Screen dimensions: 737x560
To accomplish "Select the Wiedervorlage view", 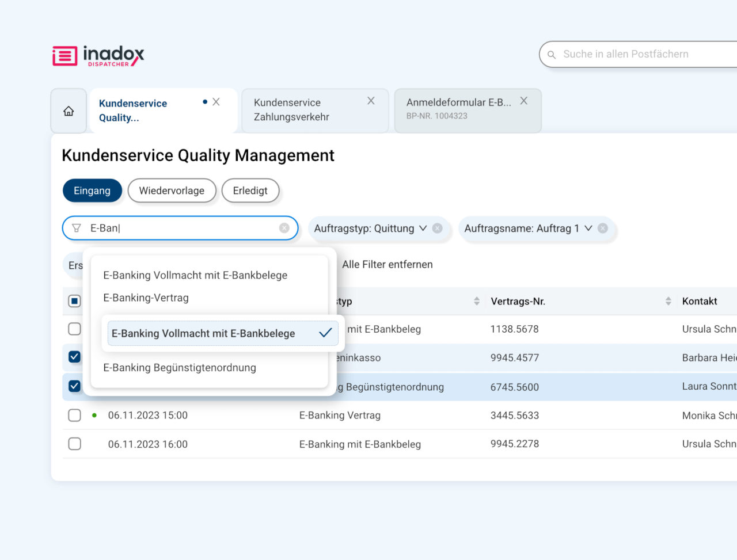I will pos(172,191).
